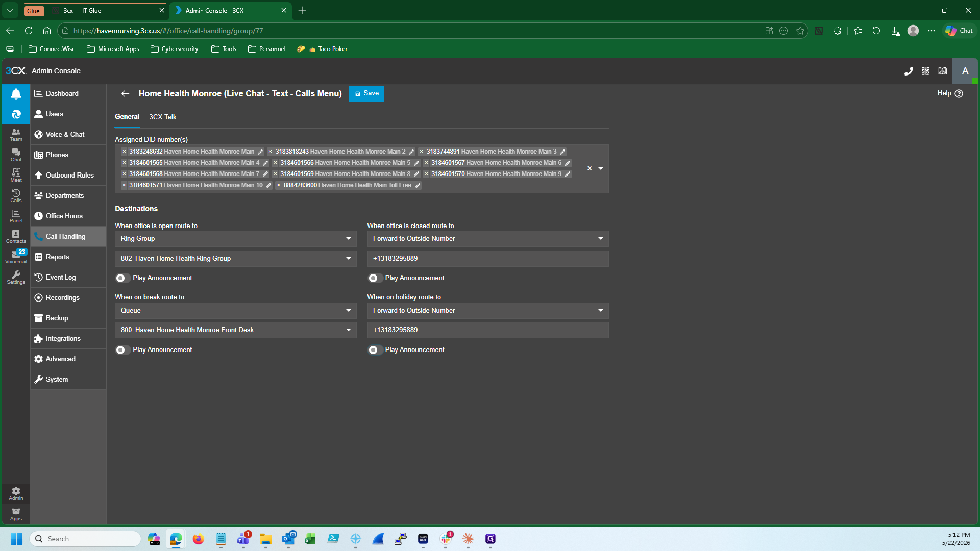Open ConnectWise bookmarks folder
The width and height of the screenshot is (980, 551).
point(52,49)
